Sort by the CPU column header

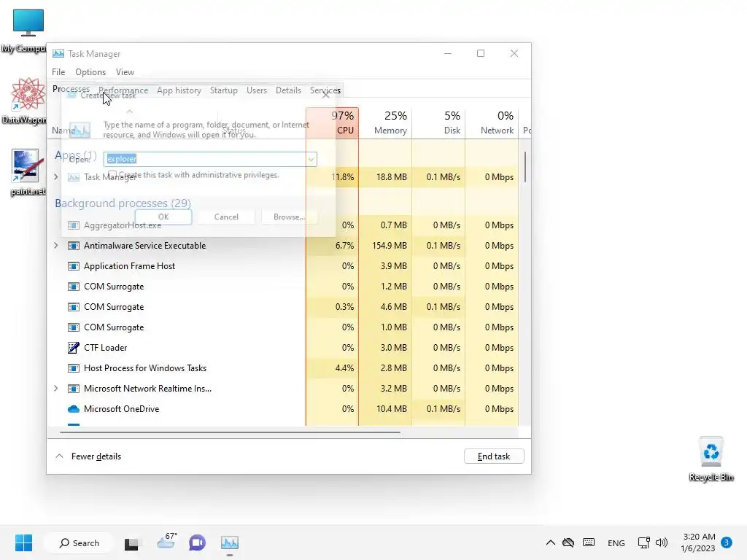[x=332, y=122]
